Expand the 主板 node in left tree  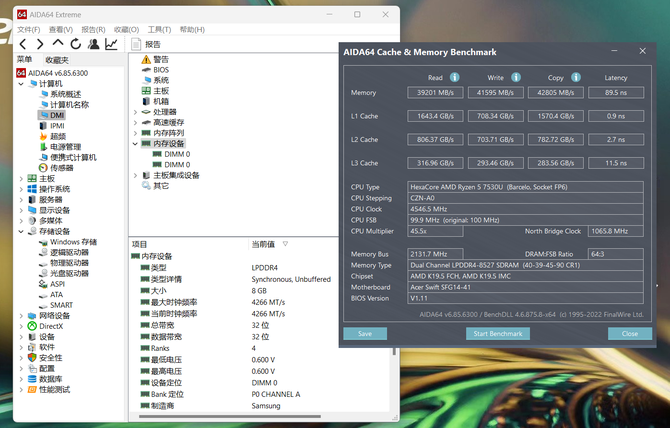pos(21,179)
